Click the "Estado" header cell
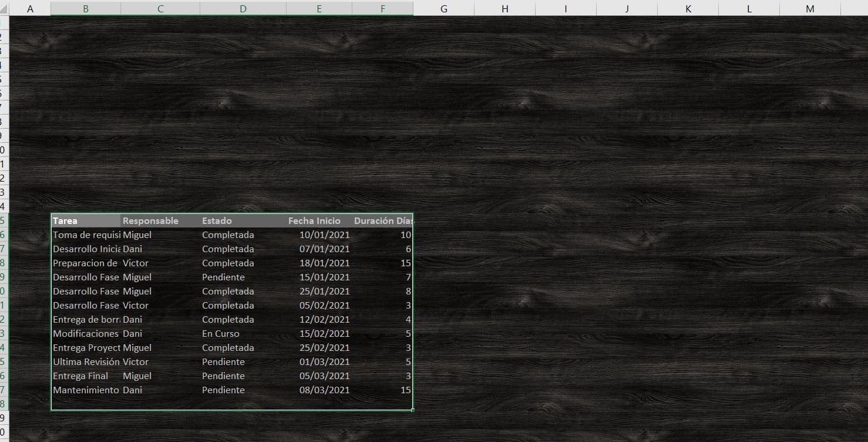The width and height of the screenshot is (868, 442). click(243, 221)
